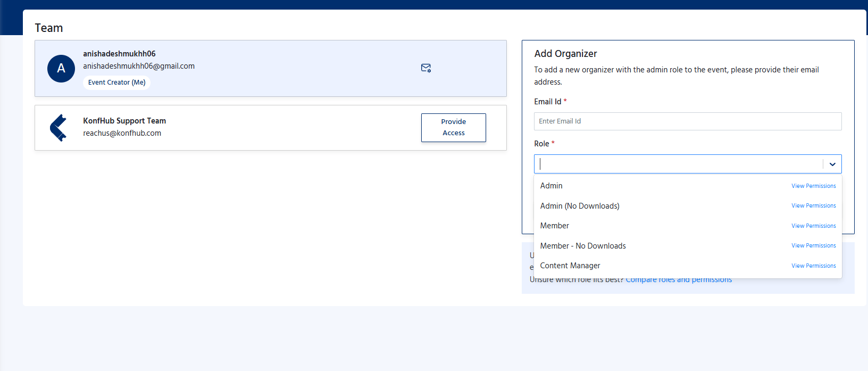View Permissions for Member - No Downloads
The image size is (868, 371).
click(813, 245)
